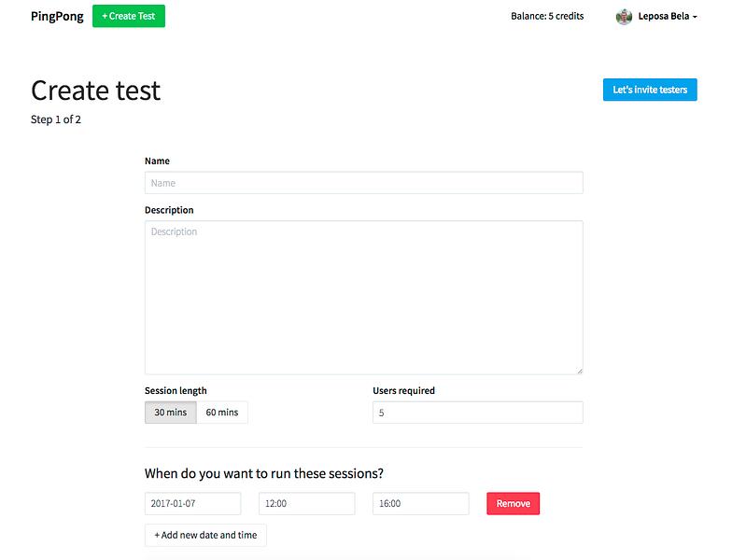Click the 12:00 start time field
Viewport: 746px width, 560px height.
(307, 503)
